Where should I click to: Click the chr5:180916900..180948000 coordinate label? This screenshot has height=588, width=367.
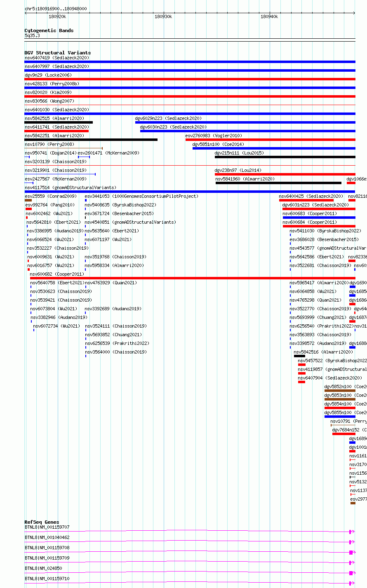pyautogui.click(x=56, y=9)
